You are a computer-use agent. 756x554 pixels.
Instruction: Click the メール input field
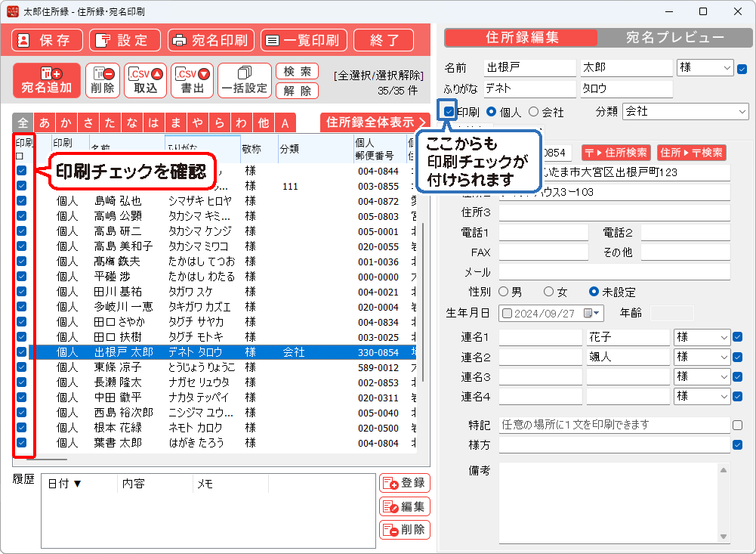[614, 272]
